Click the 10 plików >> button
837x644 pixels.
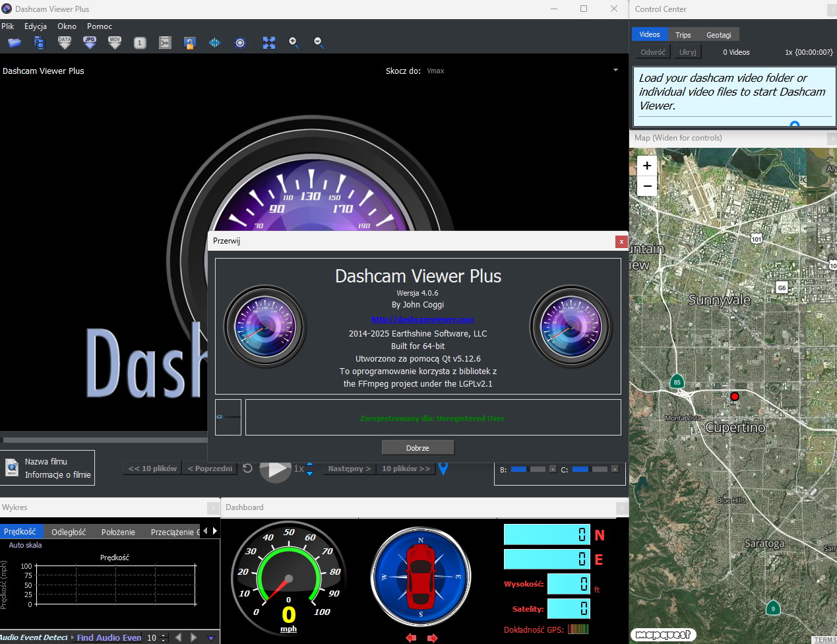click(x=406, y=468)
